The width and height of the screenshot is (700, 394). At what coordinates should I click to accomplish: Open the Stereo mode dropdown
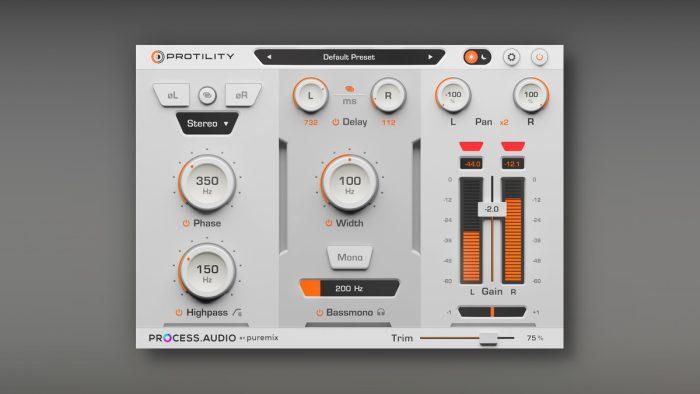[207, 123]
